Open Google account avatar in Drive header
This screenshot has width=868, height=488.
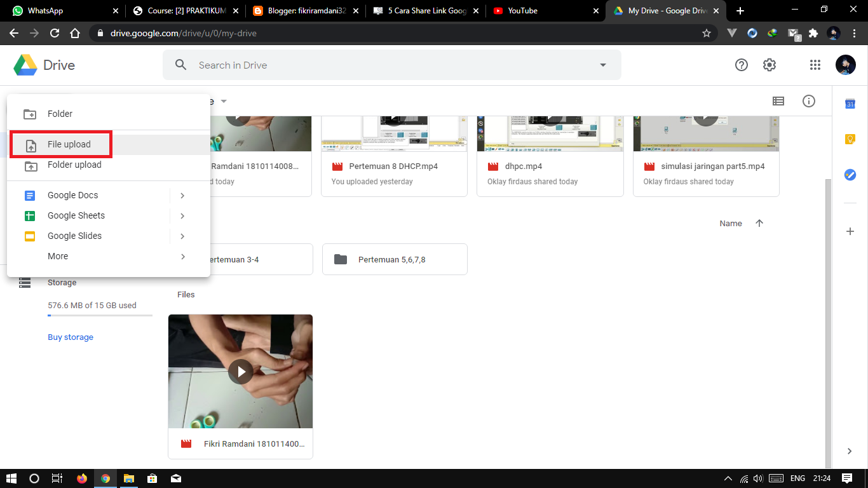(x=845, y=65)
